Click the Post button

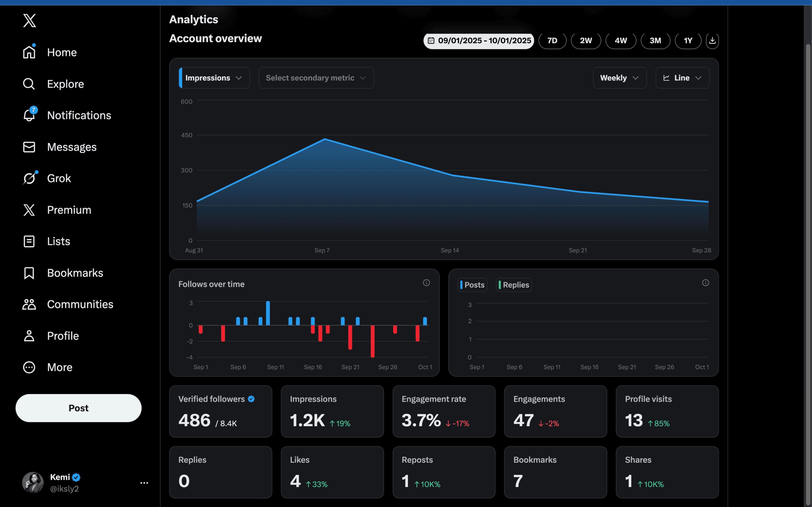(78, 408)
